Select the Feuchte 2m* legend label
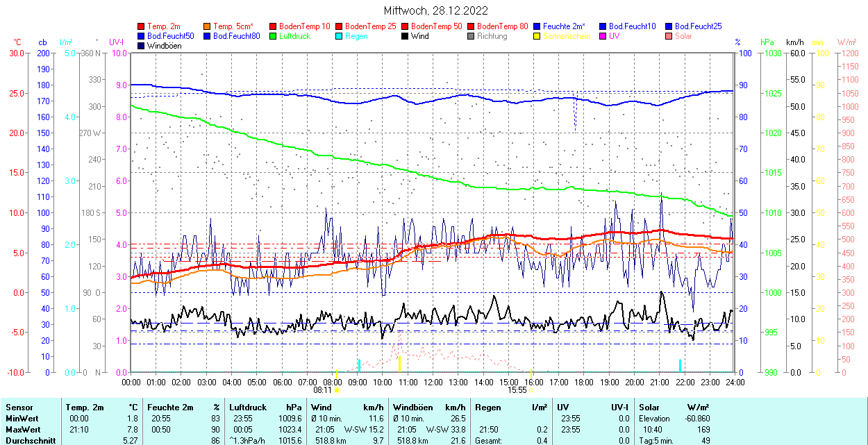Image resolution: width=868 pixels, height=445 pixels. coord(564,26)
